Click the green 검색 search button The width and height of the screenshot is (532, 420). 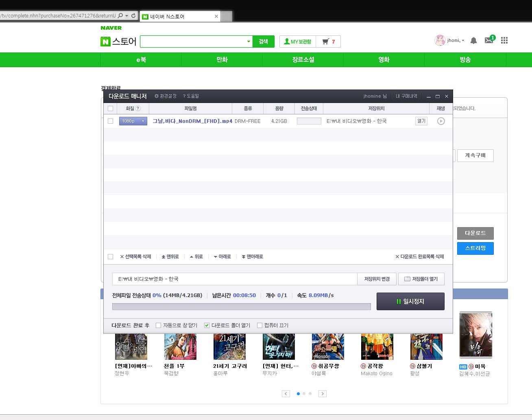264,42
